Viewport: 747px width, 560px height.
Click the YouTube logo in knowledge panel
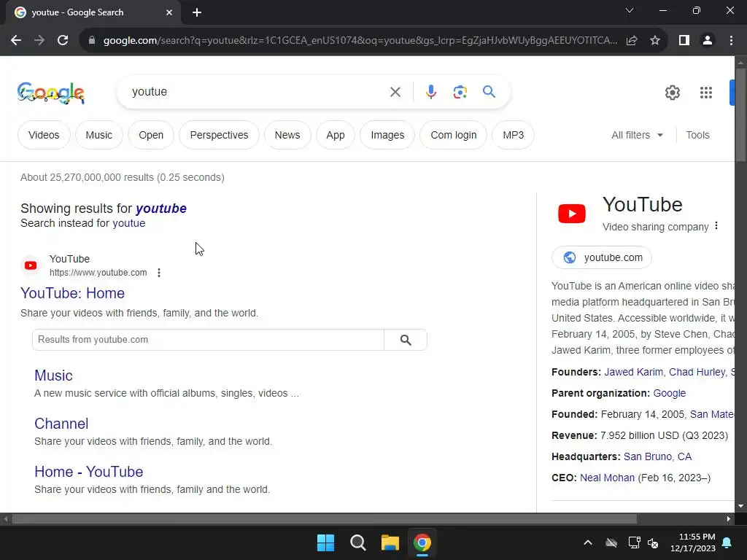click(572, 214)
